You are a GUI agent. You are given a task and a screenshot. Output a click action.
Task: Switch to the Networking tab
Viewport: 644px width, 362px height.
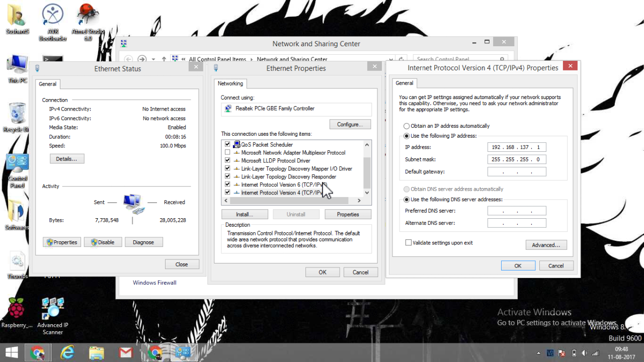pyautogui.click(x=230, y=83)
